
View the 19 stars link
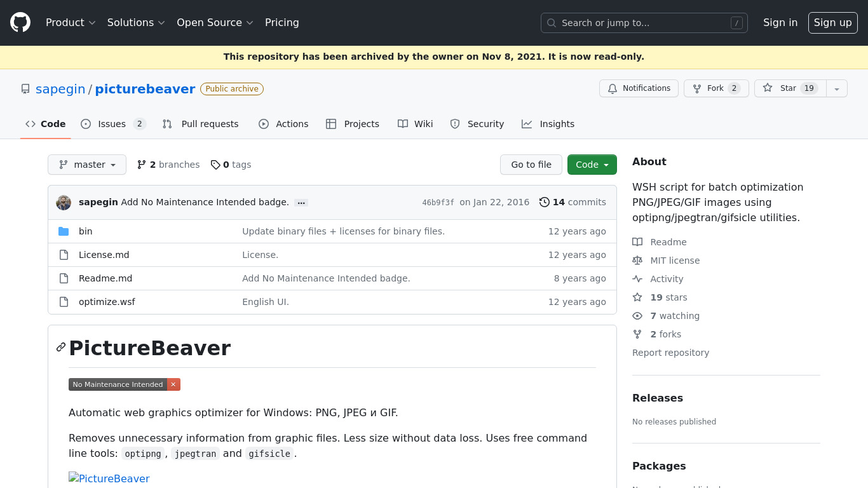pos(660,297)
